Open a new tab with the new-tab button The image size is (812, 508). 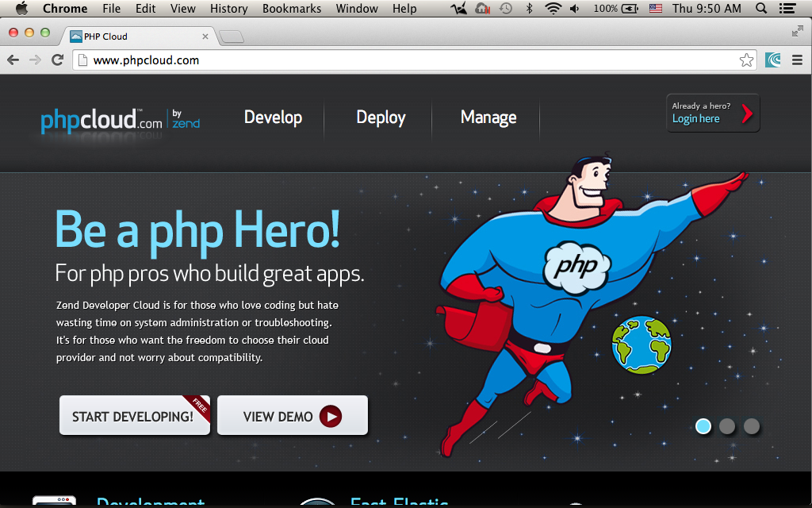(x=232, y=37)
